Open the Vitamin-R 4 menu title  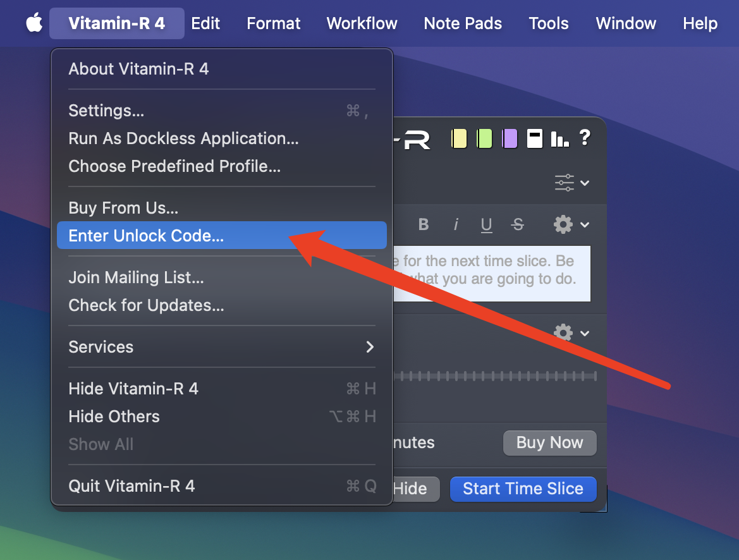tap(117, 23)
